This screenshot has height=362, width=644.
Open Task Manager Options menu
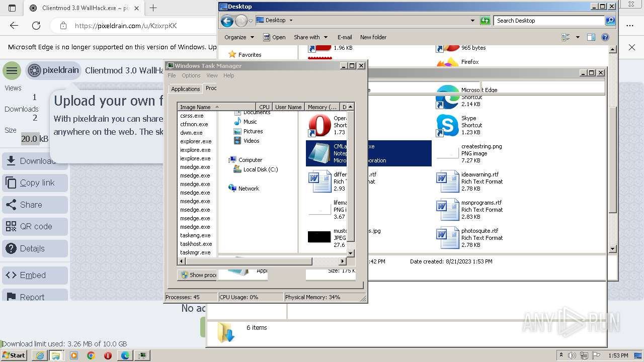coord(191,75)
